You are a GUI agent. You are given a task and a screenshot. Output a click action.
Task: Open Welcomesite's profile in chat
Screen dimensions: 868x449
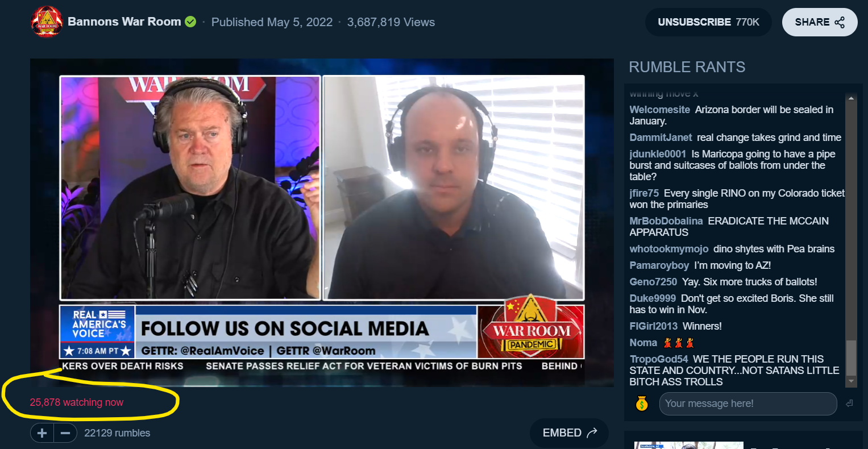pos(659,110)
